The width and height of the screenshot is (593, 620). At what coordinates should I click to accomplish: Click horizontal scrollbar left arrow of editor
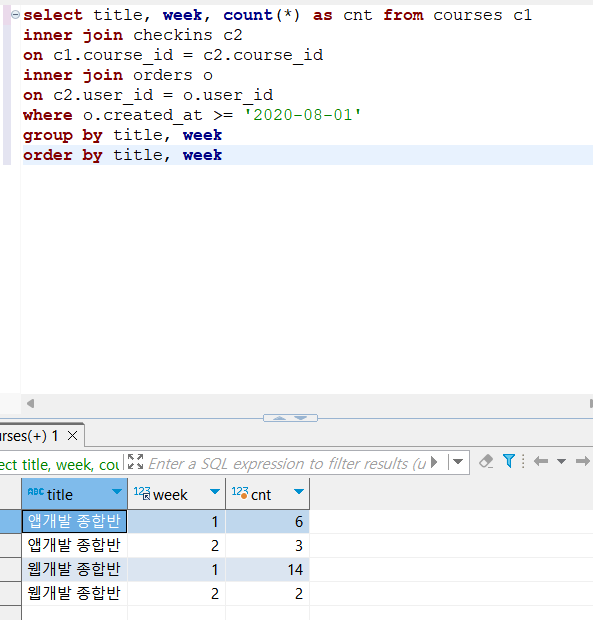coord(30,403)
